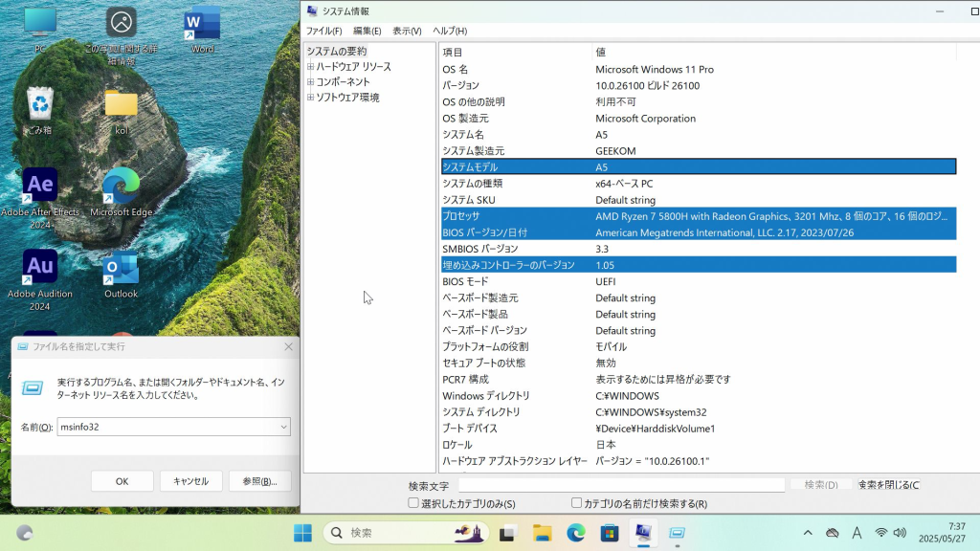The image size is (980, 551).
Task: Switch to Run dialog taskbar icon
Action: point(677,533)
